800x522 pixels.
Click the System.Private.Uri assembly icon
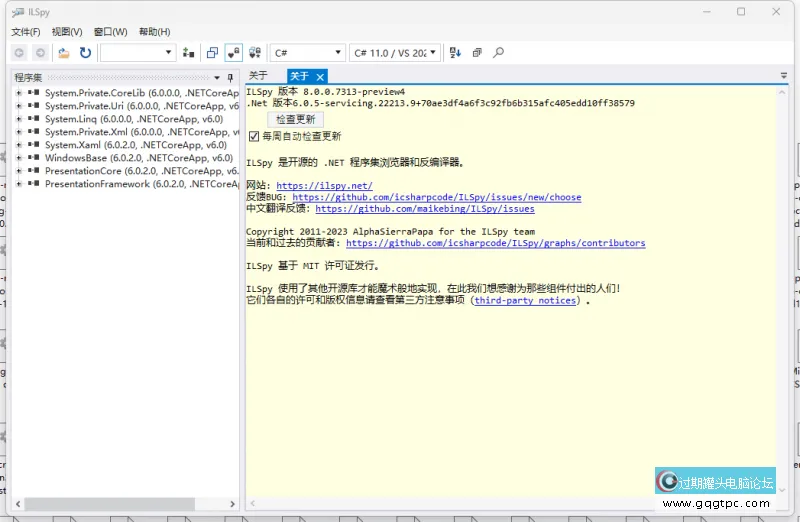click(x=34, y=106)
